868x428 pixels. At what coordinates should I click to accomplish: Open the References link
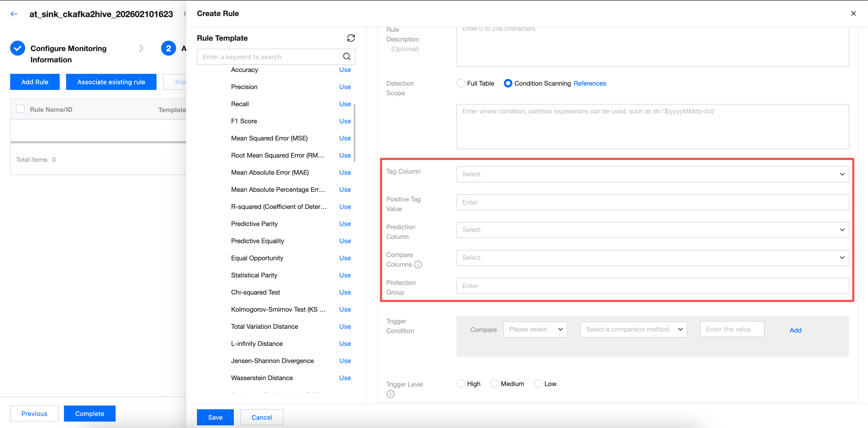coord(589,83)
